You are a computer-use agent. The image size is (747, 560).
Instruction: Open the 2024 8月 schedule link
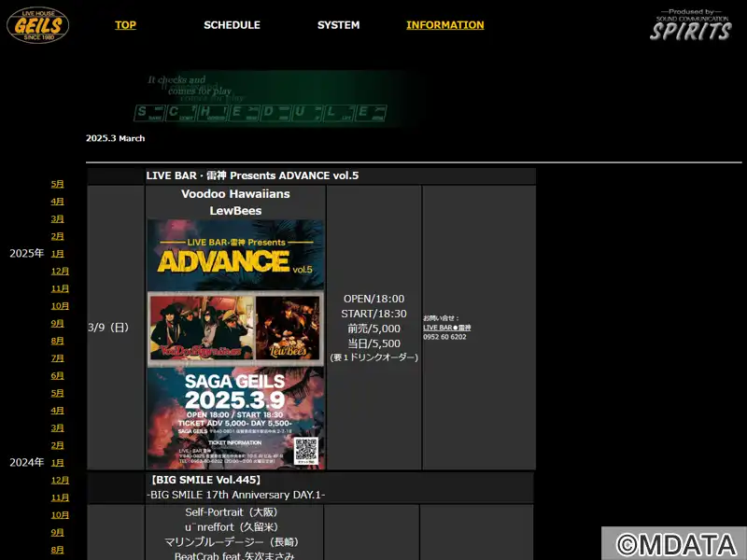click(57, 341)
